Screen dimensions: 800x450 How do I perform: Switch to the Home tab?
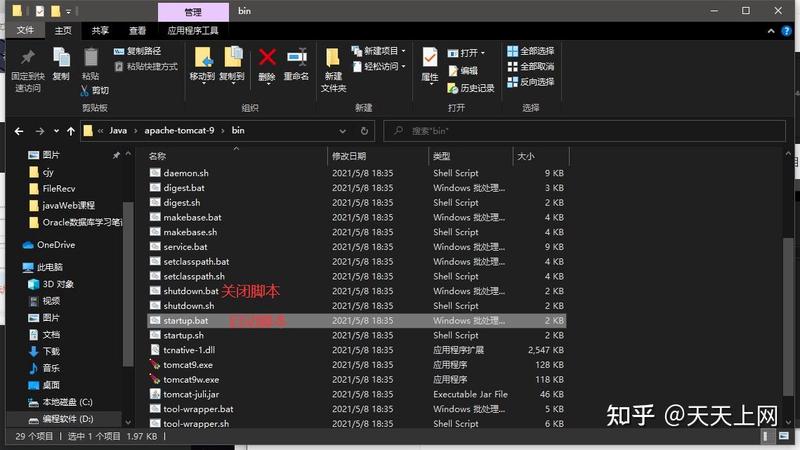point(63,31)
